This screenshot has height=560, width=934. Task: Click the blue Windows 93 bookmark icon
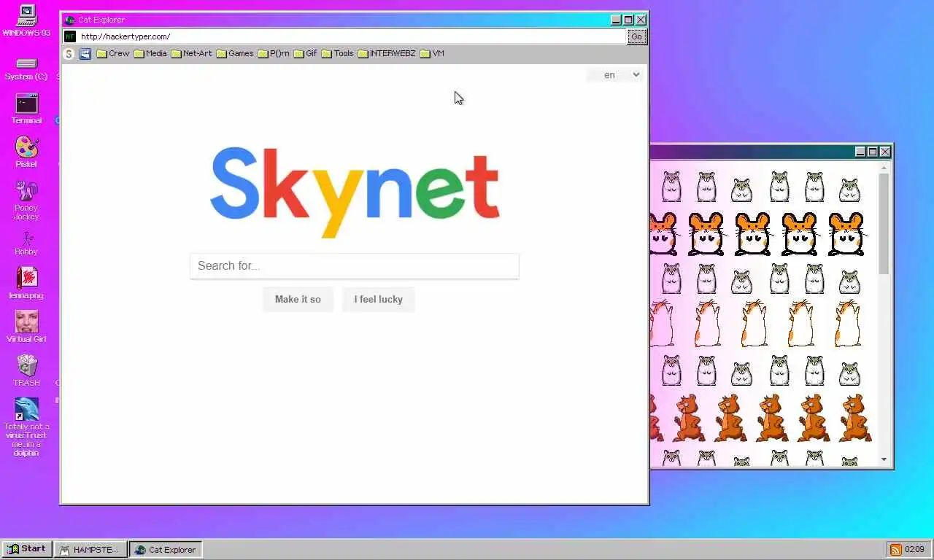click(x=85, y=53)
